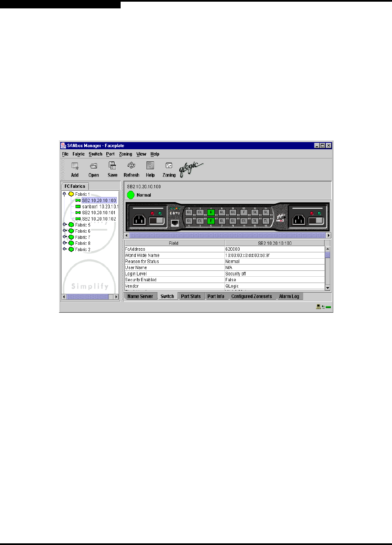
Task: Click the Open toolbar icon
Action: coord(93,166)
